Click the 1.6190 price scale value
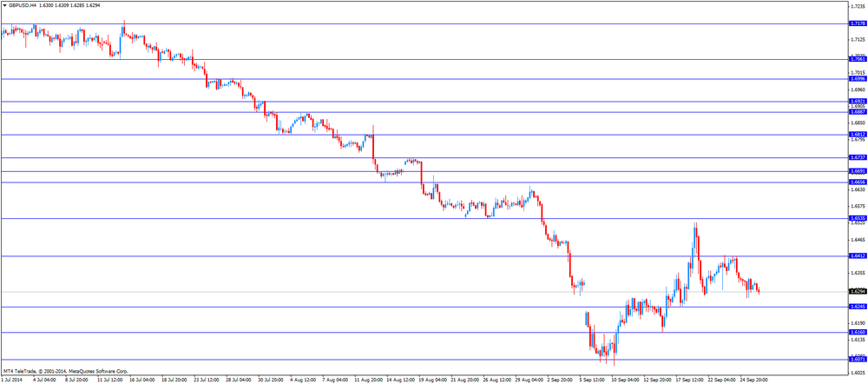 point(858,322)
